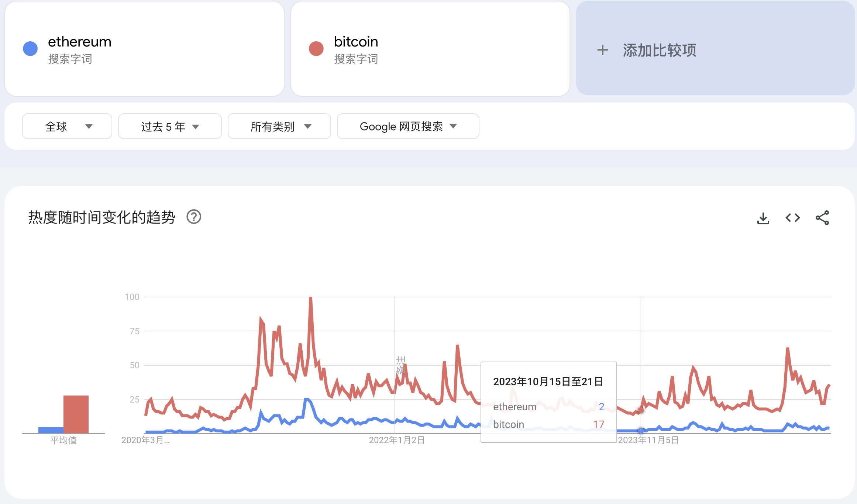The image size is (857, 504).
Task: Click the highest bitcoin peak at 100
Action: point(311,298)
